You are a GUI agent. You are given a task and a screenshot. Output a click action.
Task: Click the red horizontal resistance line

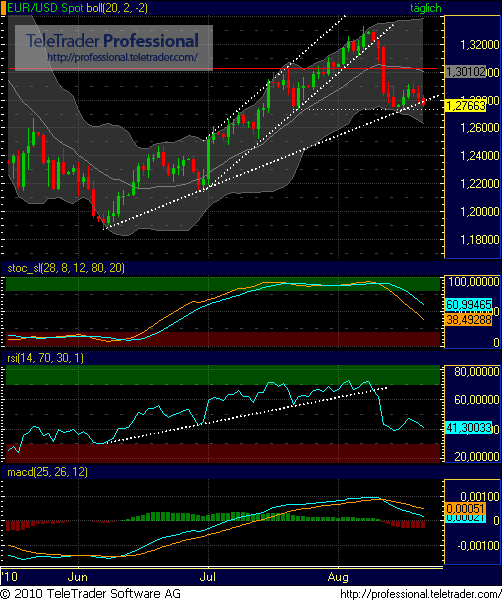(223, 69)
